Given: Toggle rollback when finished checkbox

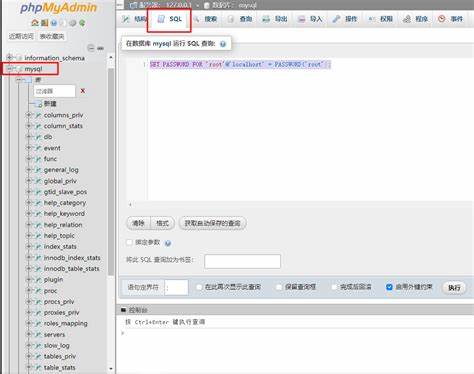Looking at the screenshot, I should [334, 287].
